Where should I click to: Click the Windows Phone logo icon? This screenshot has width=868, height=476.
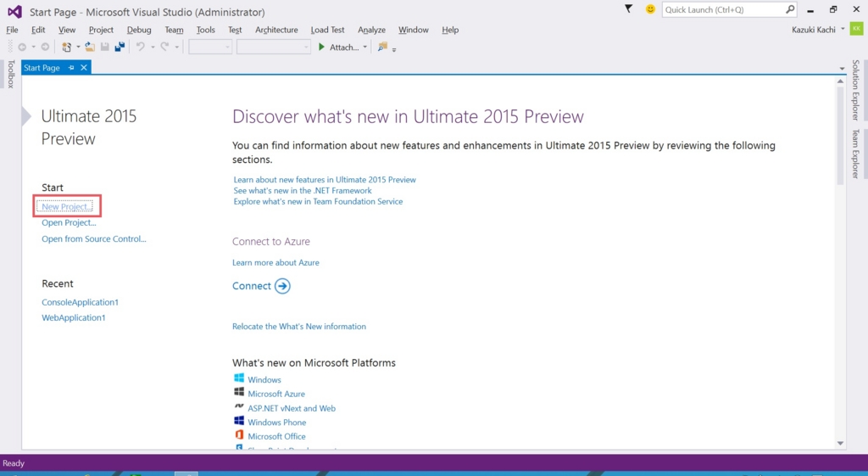tap(239, 421)
